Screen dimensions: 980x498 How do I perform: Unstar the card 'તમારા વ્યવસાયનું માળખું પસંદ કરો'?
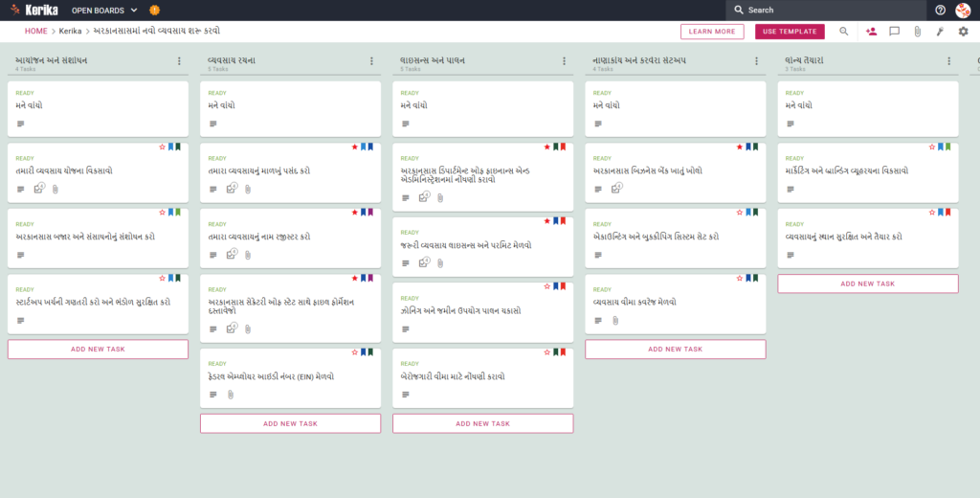coord(354,147)
